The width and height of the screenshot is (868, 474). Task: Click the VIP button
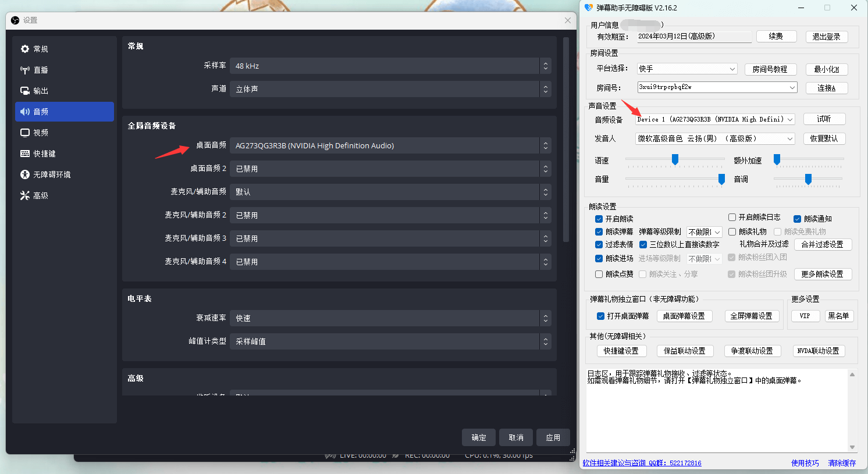coord(805,316)
